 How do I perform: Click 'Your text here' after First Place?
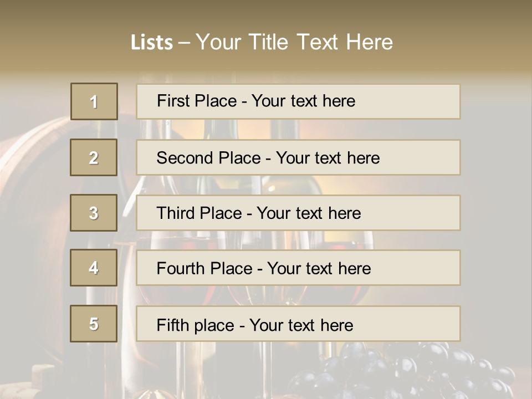pos(303,101)
